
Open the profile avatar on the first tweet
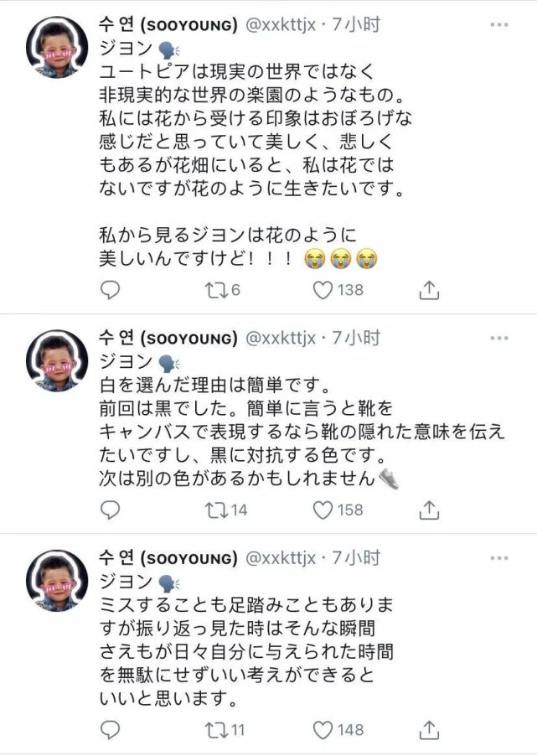pos(57,47)
